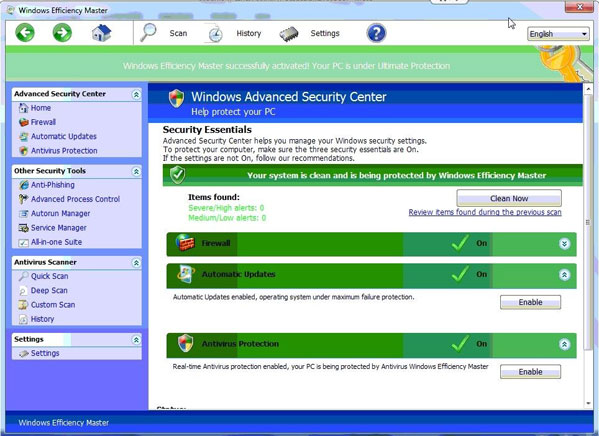Click the vertical scrollbar thumb

tap(588, 222)
